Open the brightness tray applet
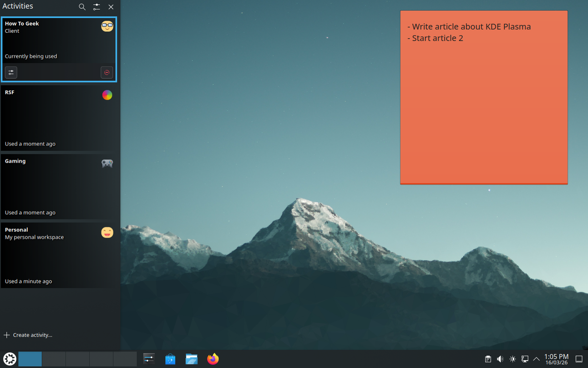Image resolution: width=588 pixels, height=368 pixels. click(x=512, y=359)
